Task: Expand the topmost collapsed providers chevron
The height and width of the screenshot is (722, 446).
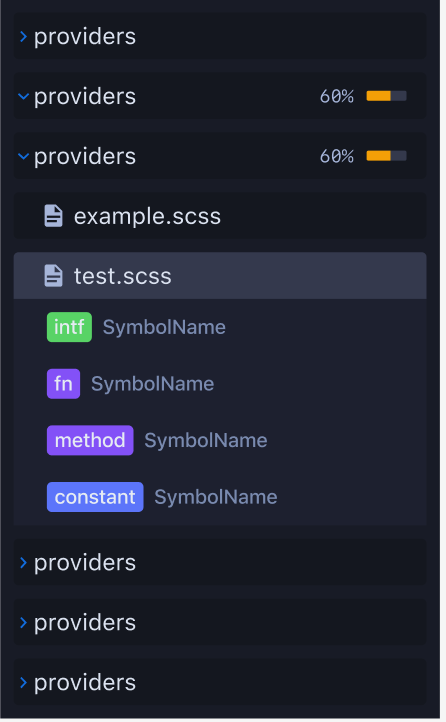Action: [x=23, y=36]
